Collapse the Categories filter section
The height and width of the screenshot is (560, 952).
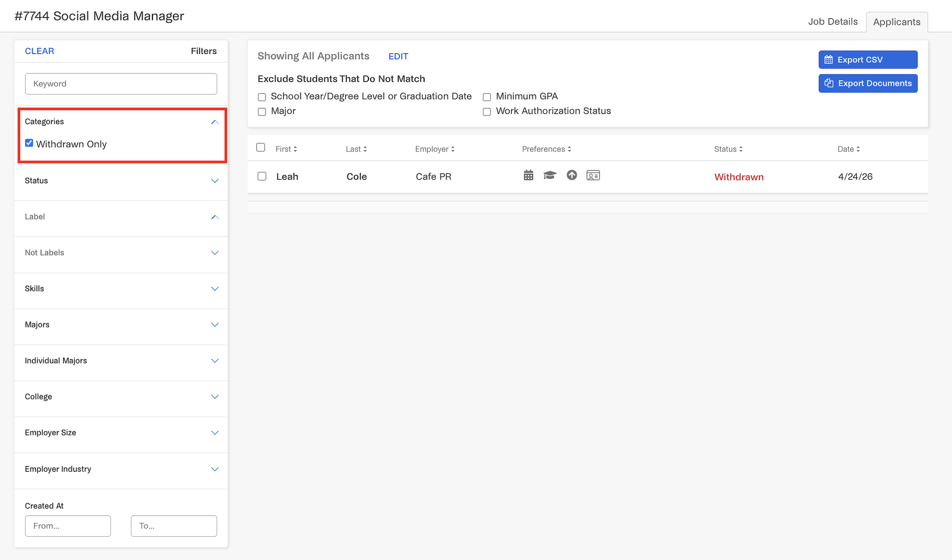pos(215,122)
